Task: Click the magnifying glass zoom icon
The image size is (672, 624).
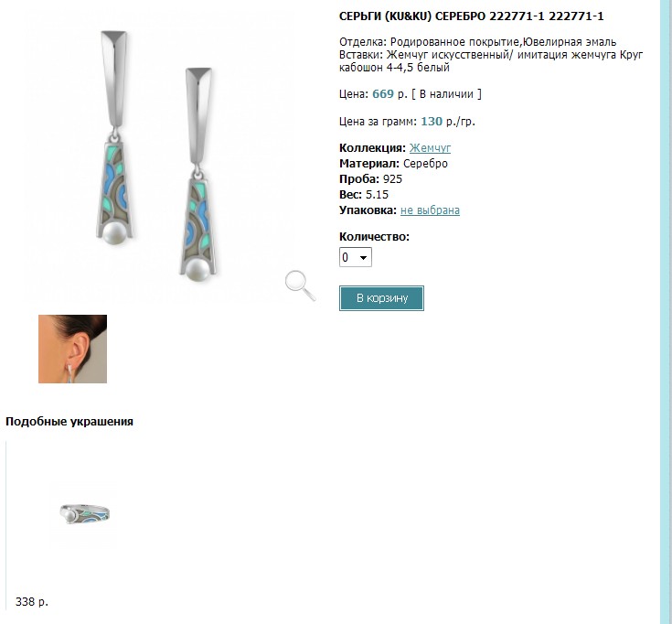Action: point(301,285)
